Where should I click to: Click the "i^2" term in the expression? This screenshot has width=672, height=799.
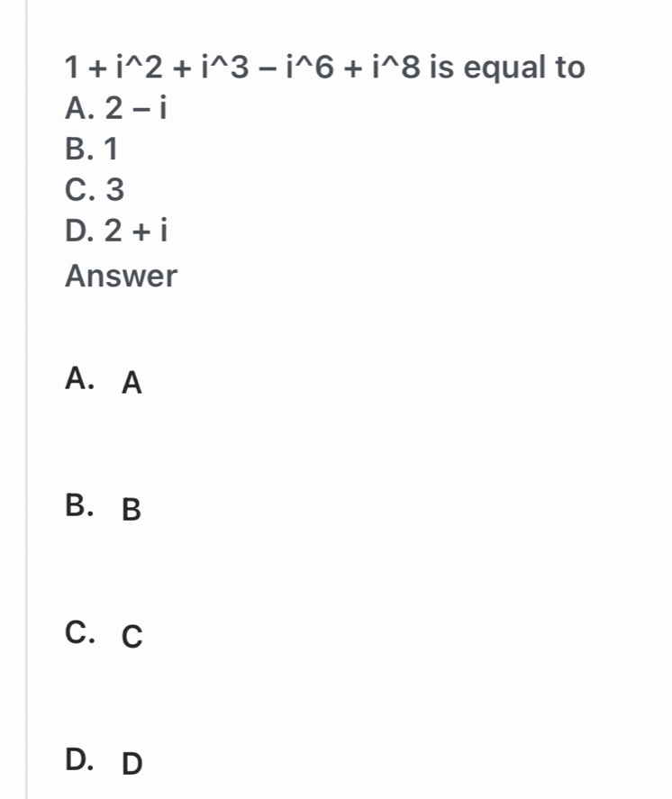coord(138,68)
